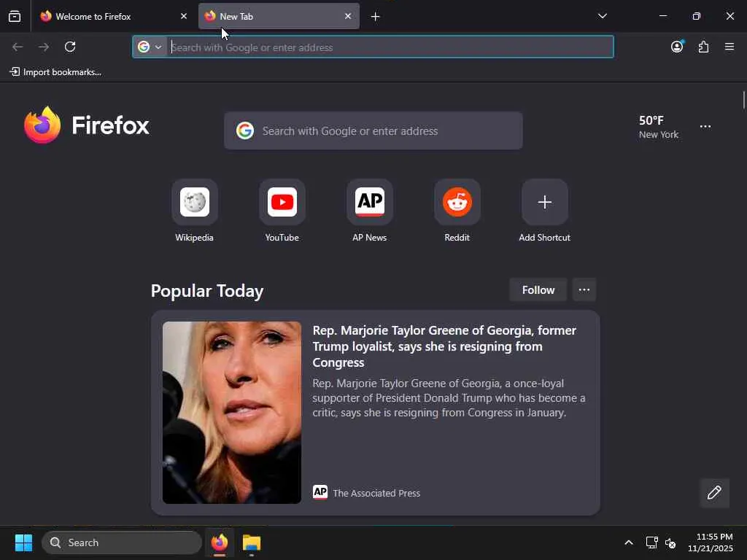Open the Extensions puzzle icon
747x560 pixels.
click(703, 47)
